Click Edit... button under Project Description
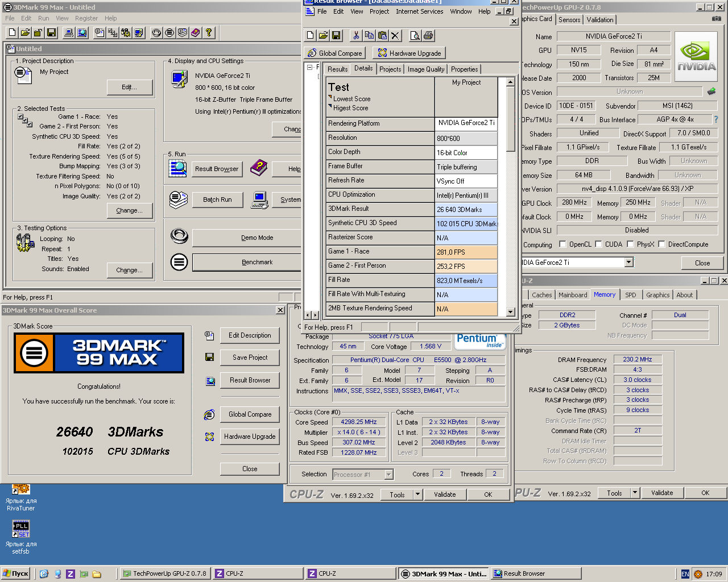728x582 pixels. point(130,87)
